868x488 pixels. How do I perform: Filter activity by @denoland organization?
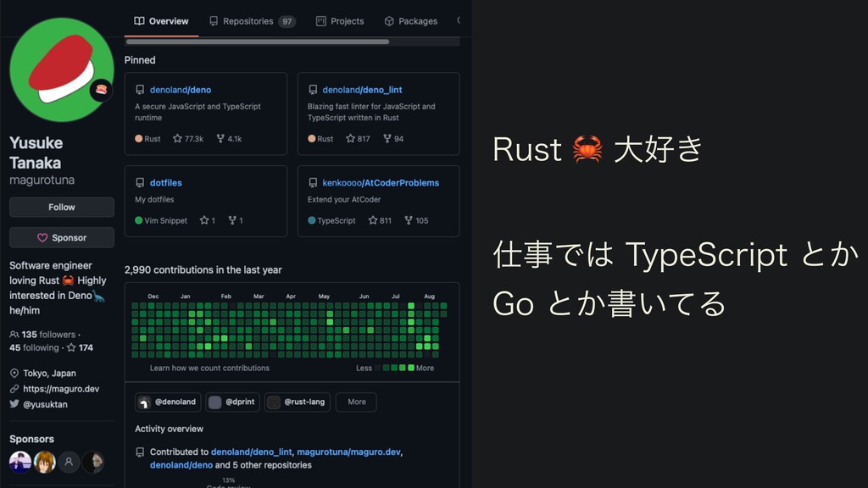(168, 402)
